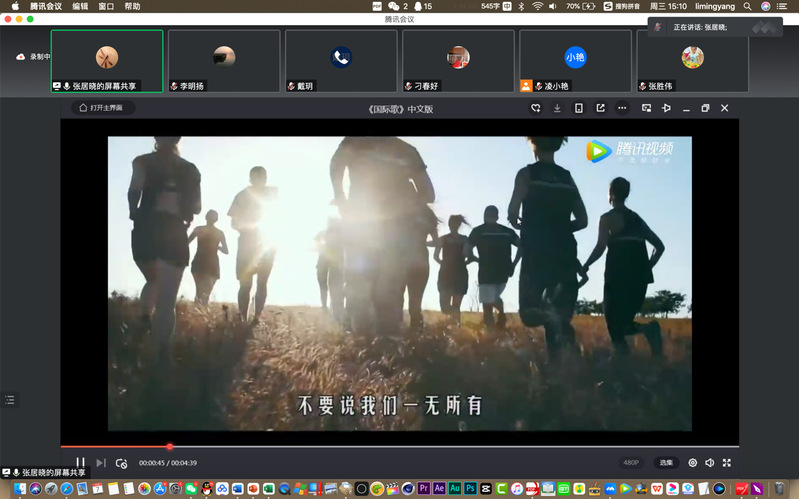Open the 编辑 menu in menu bar

80,6
